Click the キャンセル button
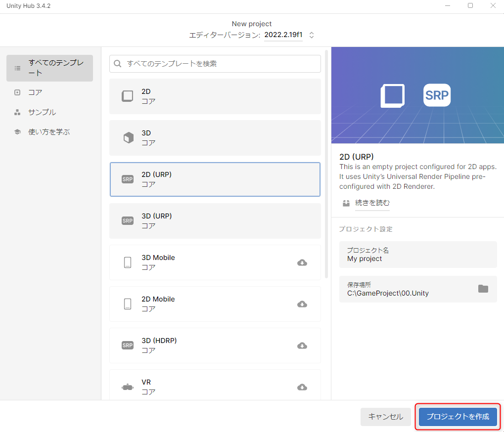 (385, 417)
